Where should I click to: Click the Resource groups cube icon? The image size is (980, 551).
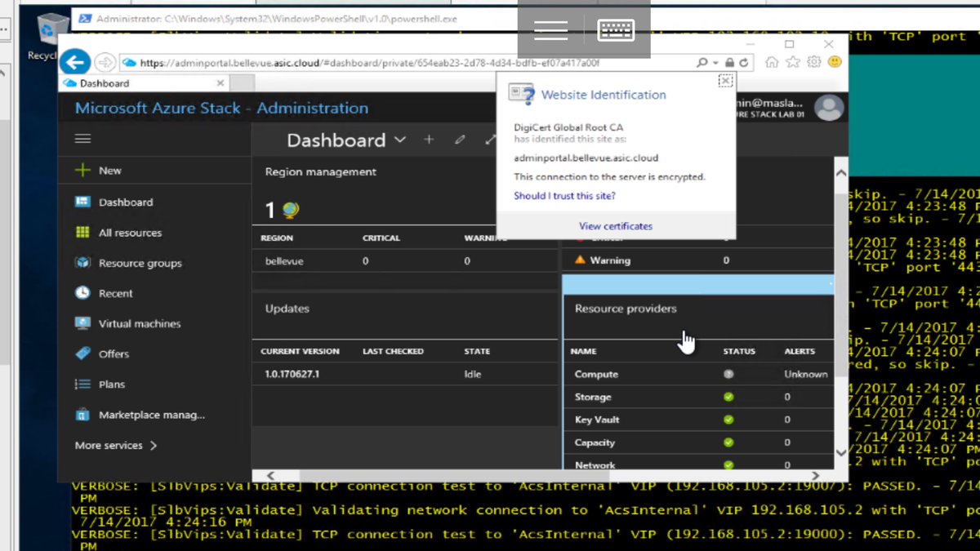point(82,263)
